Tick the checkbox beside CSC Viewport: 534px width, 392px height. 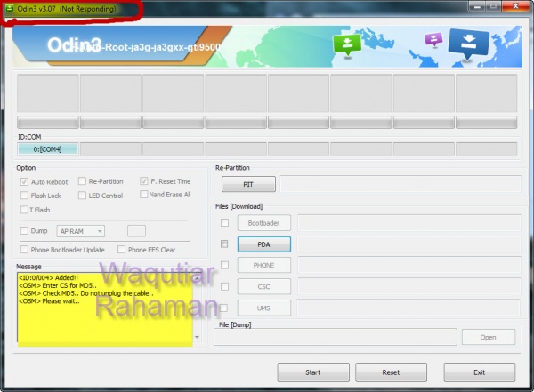click(x=224, y=286)
